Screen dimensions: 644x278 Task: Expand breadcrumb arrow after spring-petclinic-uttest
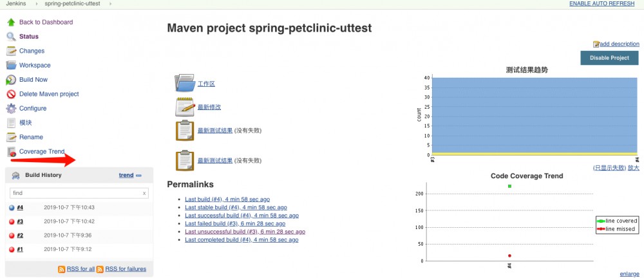(110, 4)
